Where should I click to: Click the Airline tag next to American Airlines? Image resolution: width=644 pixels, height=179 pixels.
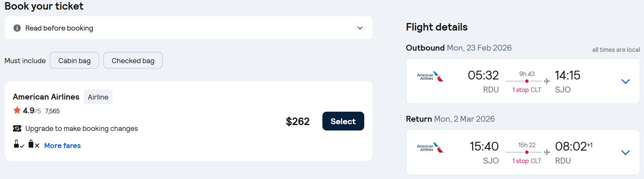[x=98, y=97]
